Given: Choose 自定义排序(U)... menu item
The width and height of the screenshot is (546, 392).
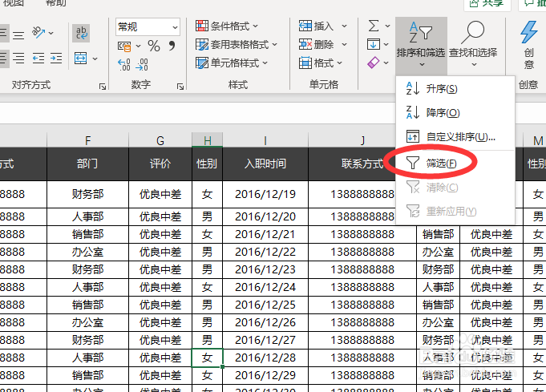Looking at the screenshot, I should pos(455,137).
